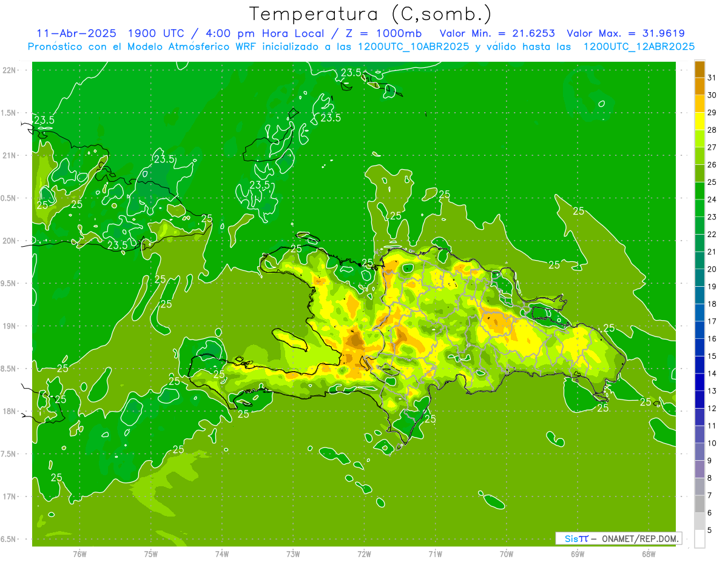
Task: Click the "74W" longitude axis label
Action: click(x=222, y=554)
